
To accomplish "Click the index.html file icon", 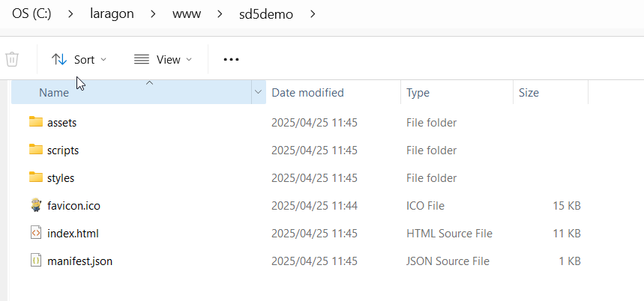I will 36,233.
